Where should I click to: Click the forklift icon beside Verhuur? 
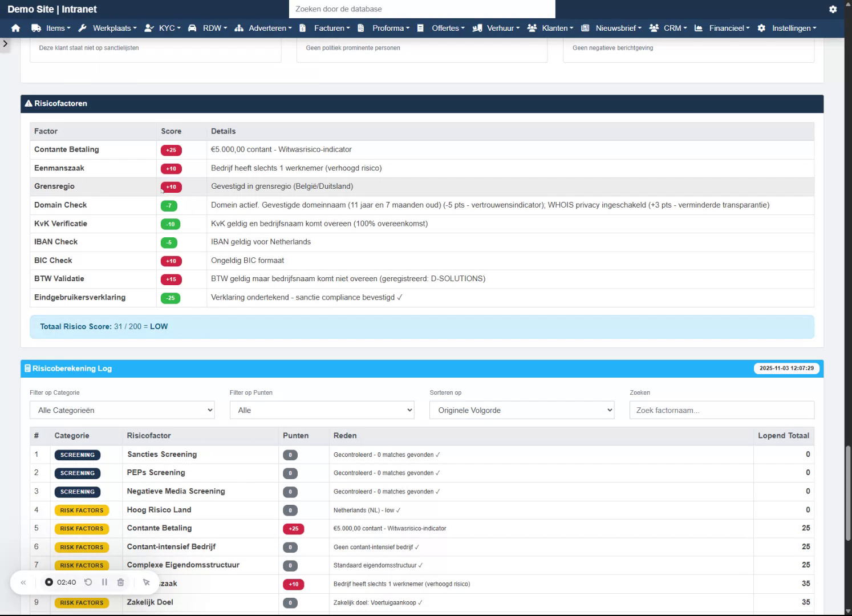[x=477, y=28]
